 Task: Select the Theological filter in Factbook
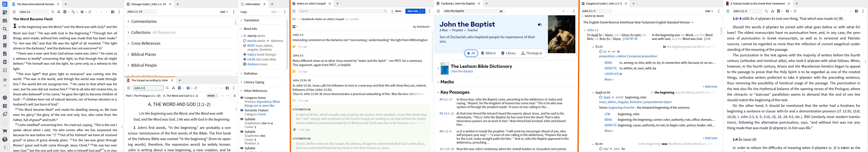531,53
